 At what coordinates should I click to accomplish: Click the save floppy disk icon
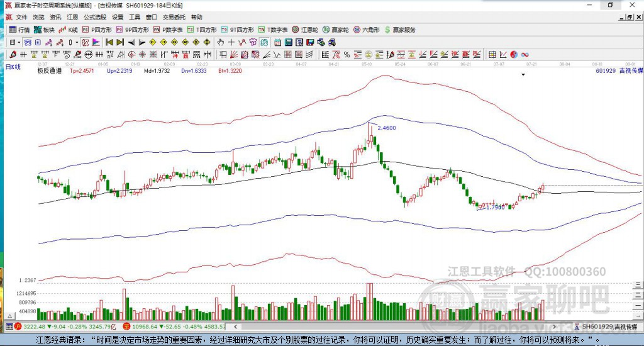[310, 42]
